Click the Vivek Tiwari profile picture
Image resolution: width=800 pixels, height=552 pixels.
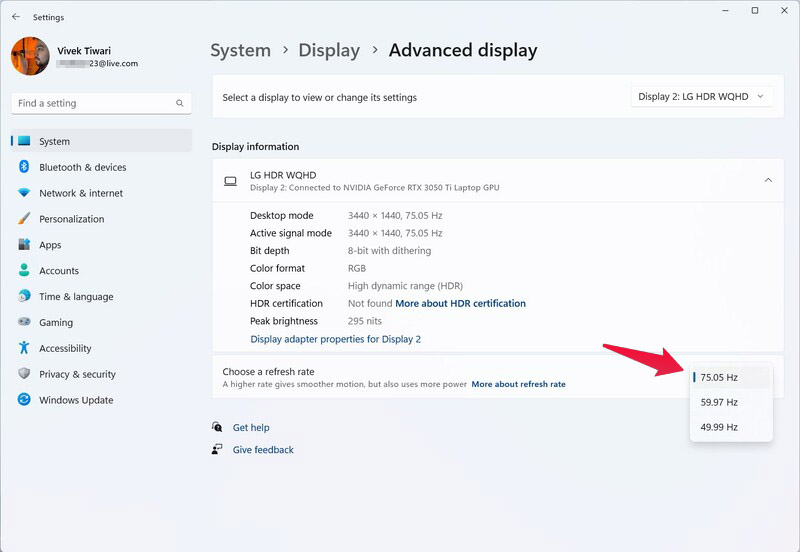(30, 56)
